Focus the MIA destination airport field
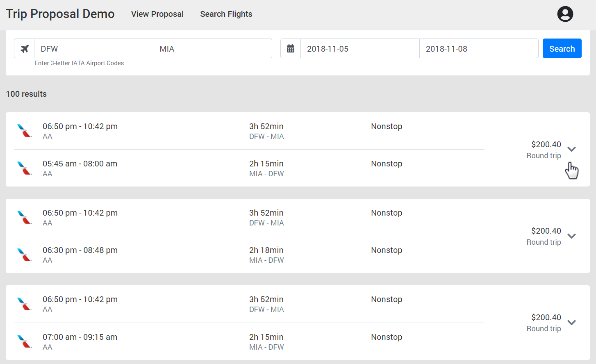 (x=212, y=49)
